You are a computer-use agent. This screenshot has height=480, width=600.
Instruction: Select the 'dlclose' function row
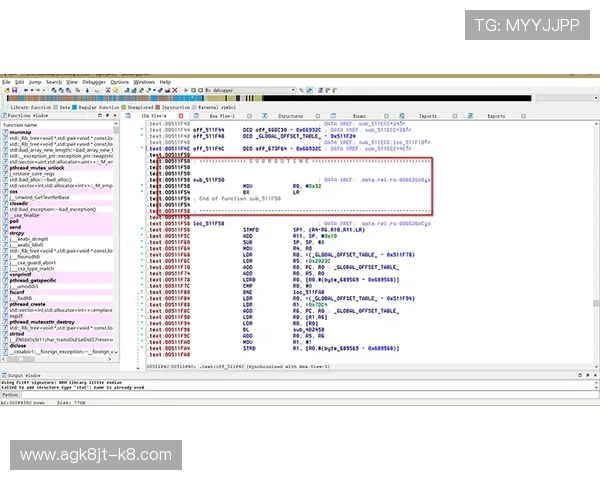57,346
